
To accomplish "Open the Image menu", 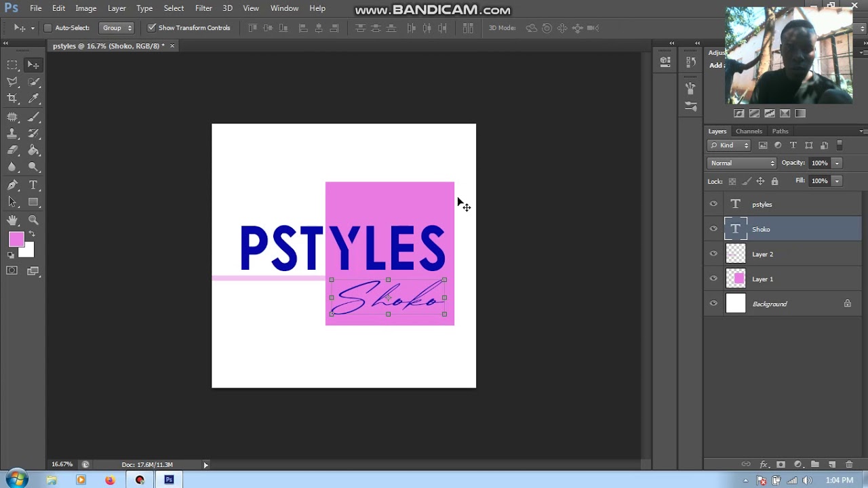I will pos(85,8).
